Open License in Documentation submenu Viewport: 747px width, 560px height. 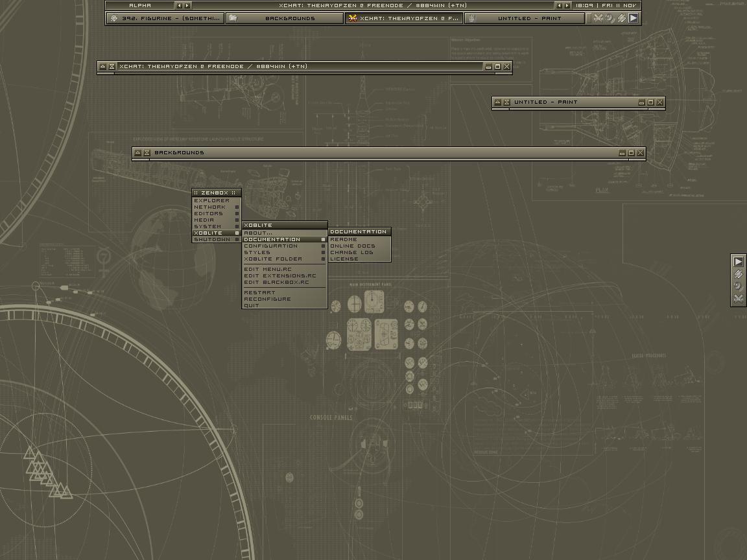[360, 259]
